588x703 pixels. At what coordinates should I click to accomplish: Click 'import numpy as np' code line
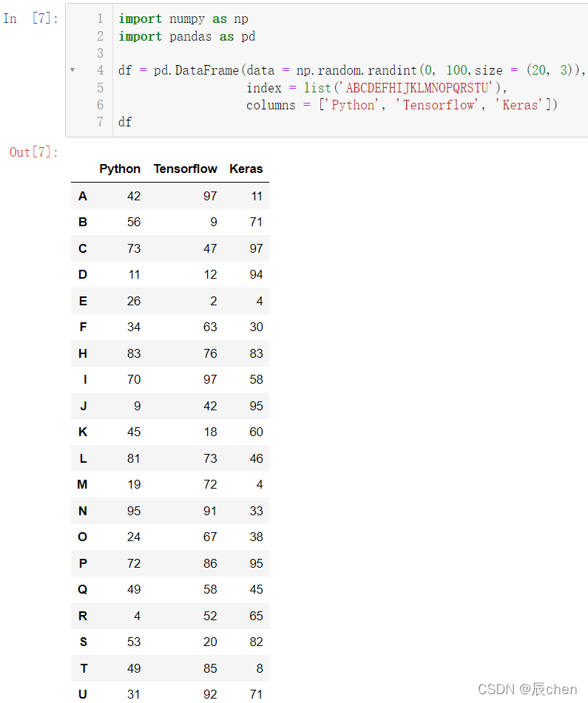coord(183,18)
